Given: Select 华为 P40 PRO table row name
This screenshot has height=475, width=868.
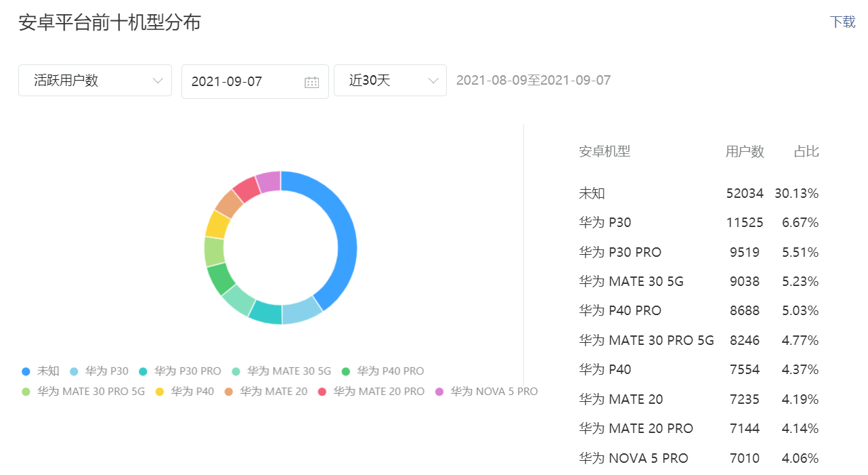Looking at the screenshot, I should pyautogui.click(x=620, y=310).
